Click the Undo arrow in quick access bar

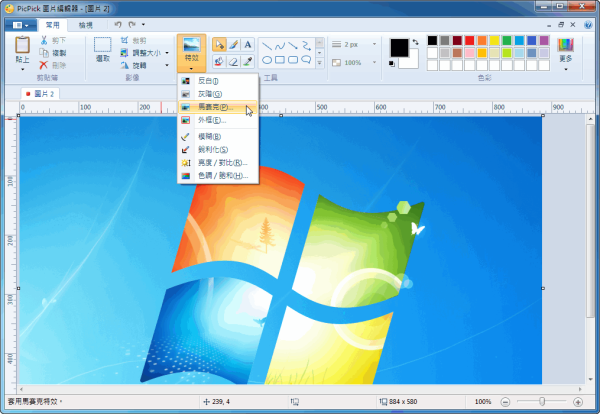118,24
